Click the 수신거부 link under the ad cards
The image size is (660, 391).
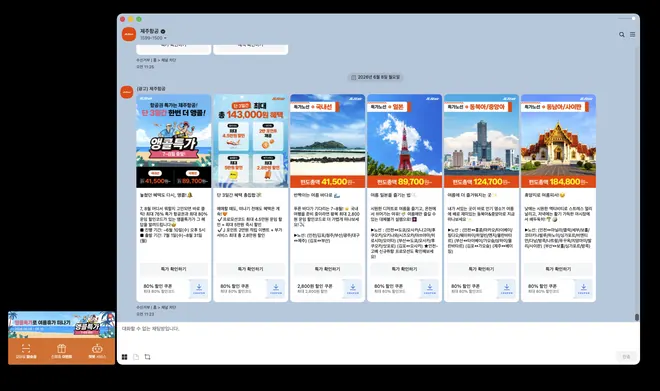[143, 308]
